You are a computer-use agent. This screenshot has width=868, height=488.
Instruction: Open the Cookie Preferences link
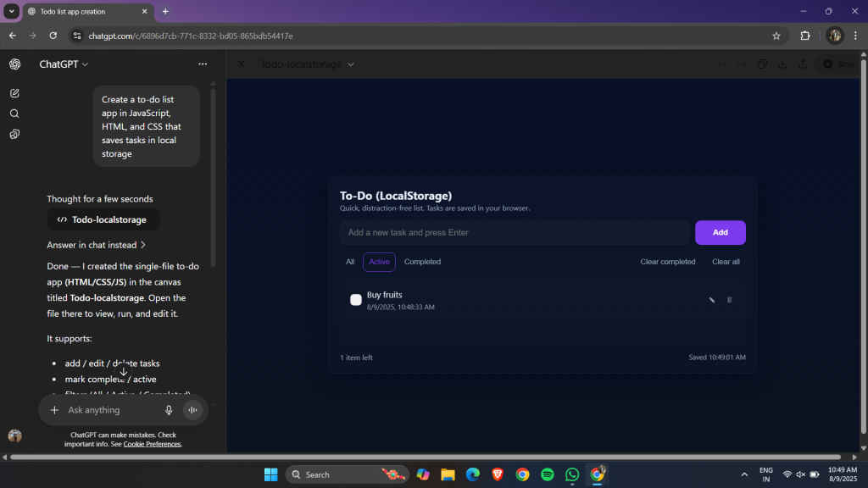[152, 444]
